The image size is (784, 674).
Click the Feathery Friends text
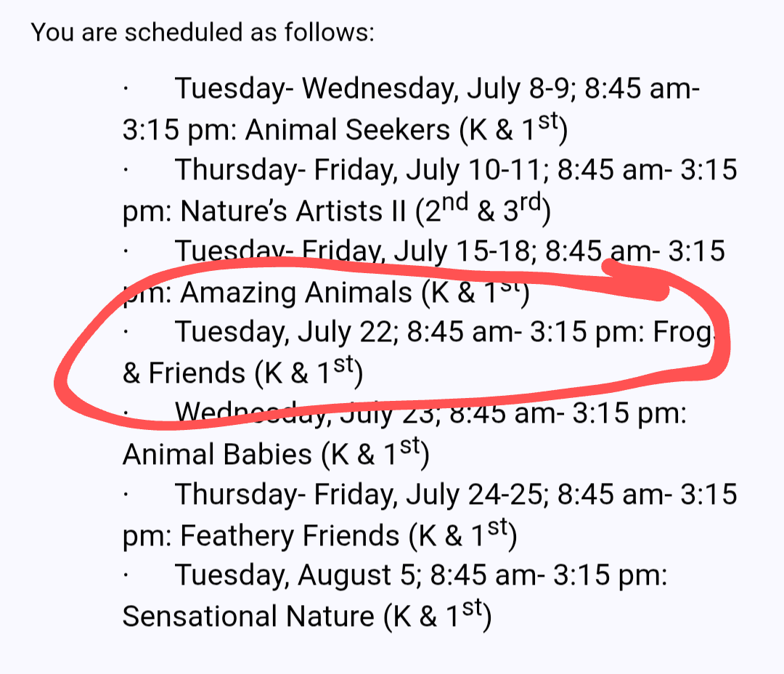pos(290,536)
